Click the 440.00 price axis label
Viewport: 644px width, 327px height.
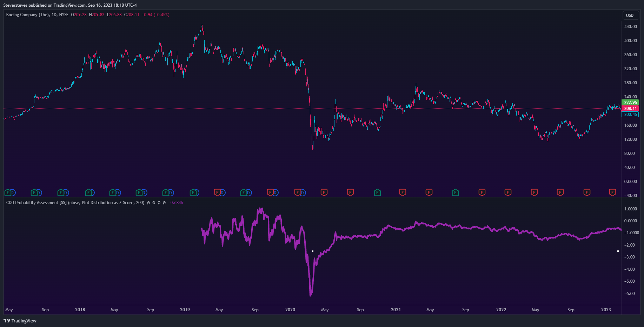pyautogui.click(x=630, y=27)
